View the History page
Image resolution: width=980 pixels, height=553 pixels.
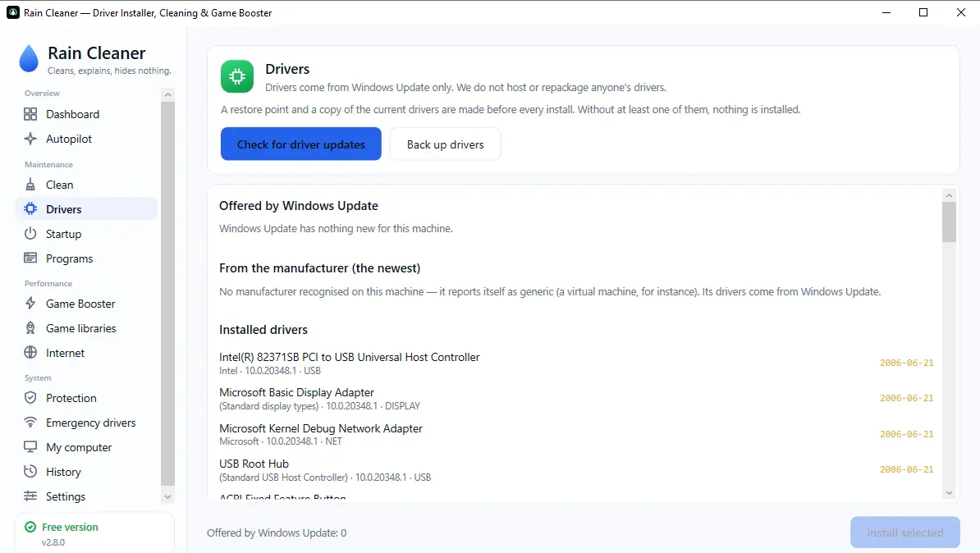86,472
